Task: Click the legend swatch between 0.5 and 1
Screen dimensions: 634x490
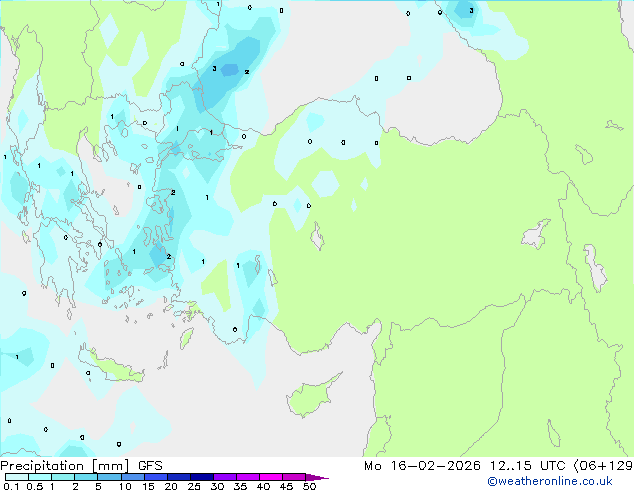Action: click(40, 477)
